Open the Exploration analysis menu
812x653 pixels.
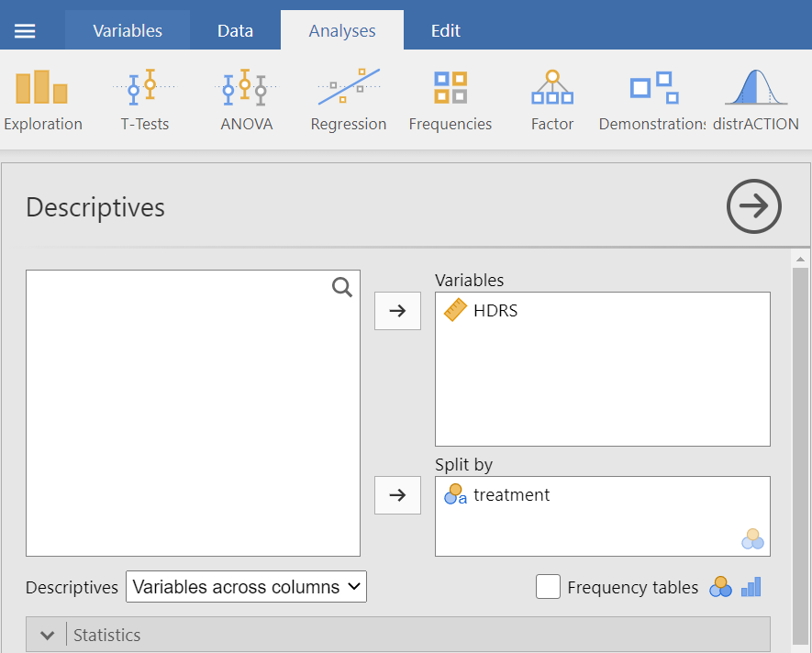(x=42, y=100)
